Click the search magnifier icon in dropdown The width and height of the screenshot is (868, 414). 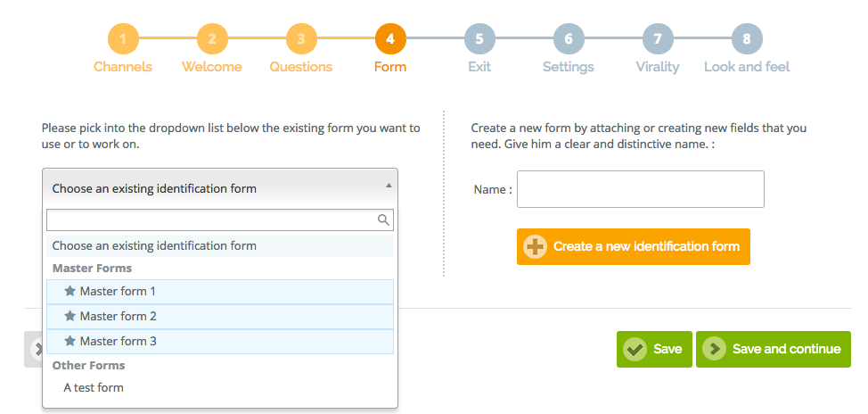[383, 220]
